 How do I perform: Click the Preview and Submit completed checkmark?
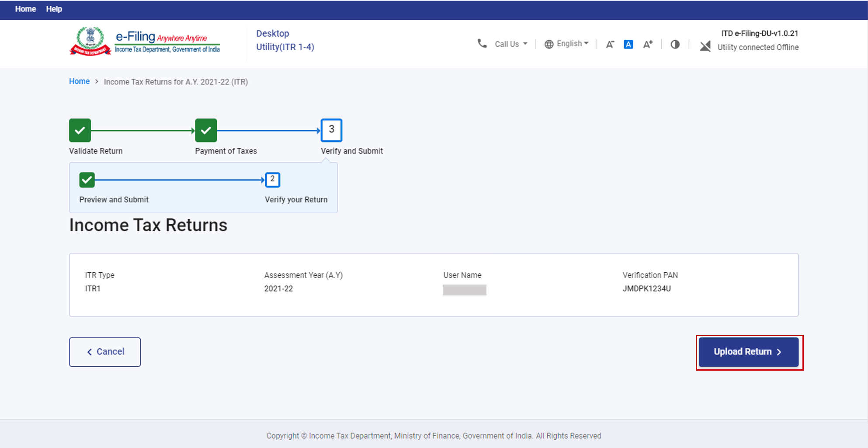point(87,180)
